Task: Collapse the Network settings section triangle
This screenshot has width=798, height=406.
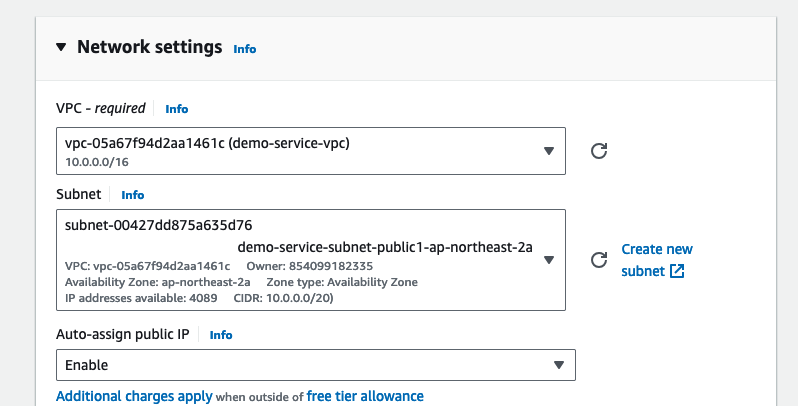Action: click(61, 47)
